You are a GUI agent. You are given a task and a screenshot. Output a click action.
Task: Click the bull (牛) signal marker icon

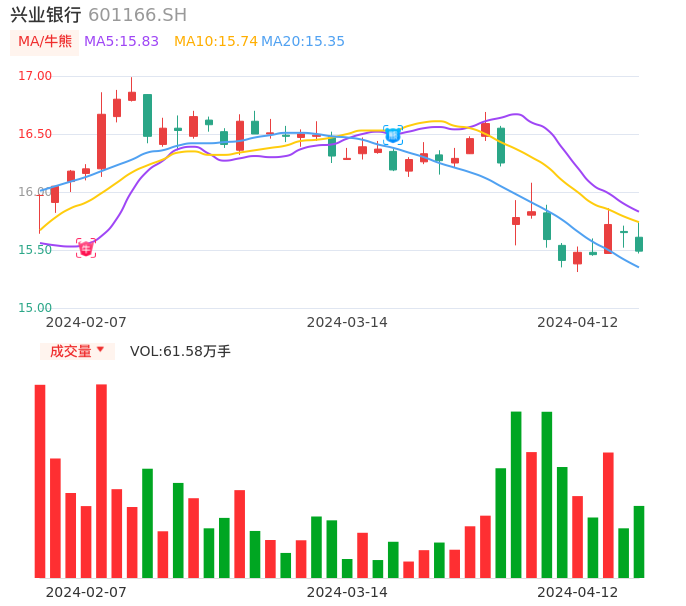pyautogui.click(x=86, y=248)
